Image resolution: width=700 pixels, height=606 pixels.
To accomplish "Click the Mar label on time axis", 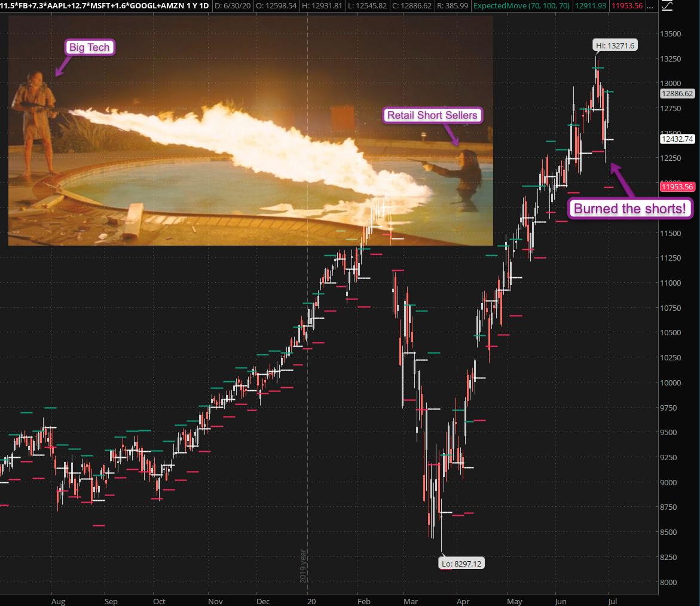I will pos(411,602).
